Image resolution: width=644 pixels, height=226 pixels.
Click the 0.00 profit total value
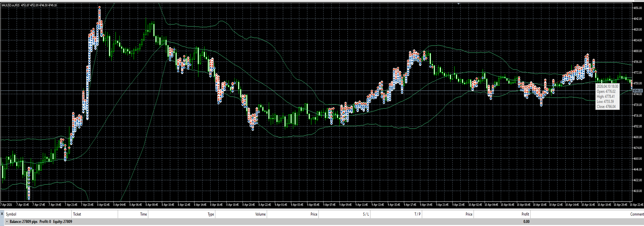coord(526,222)
